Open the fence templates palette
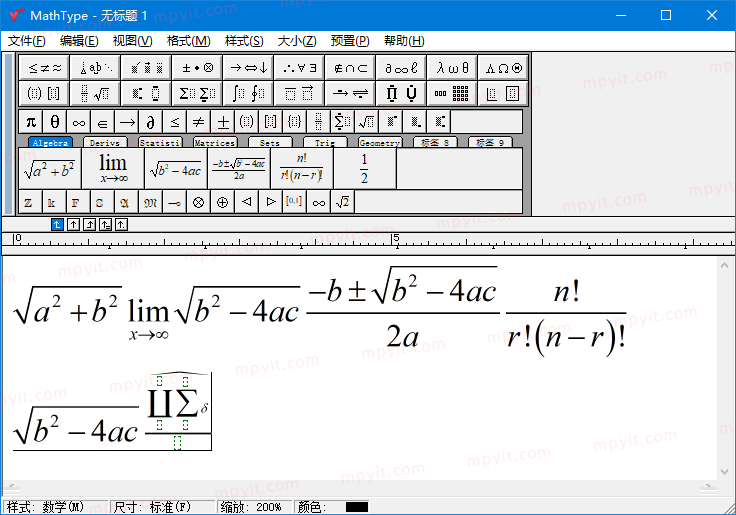Screen dimensions: 736x515 [x=44, y=93]
